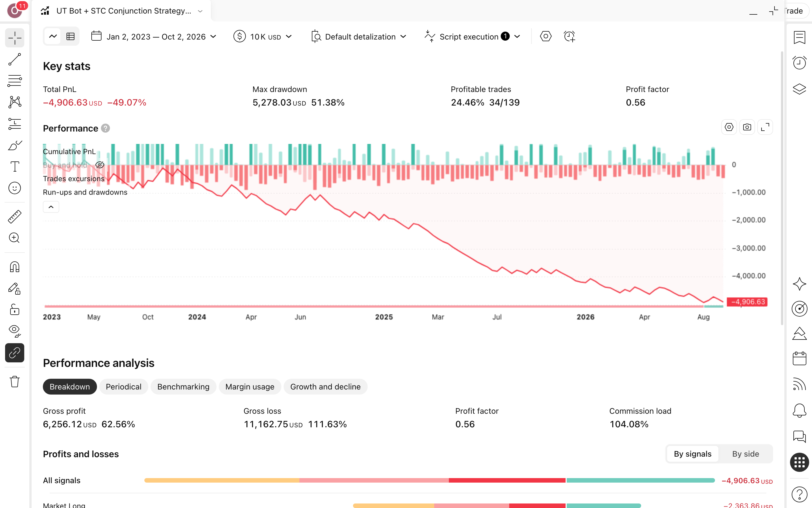Toggle hide all drawings eye icon
Image resolution: width=812 pixels, height=508 pixels.
[15, 331]
